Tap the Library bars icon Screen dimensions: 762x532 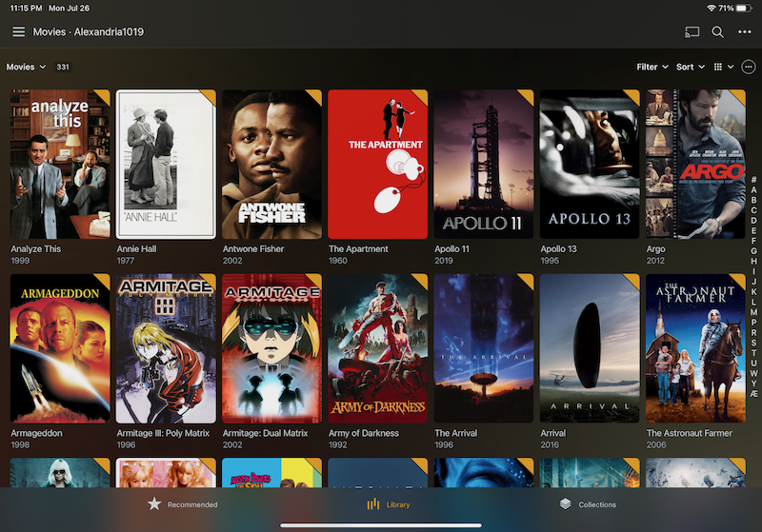pyautogui.click(x=373, y=503)
